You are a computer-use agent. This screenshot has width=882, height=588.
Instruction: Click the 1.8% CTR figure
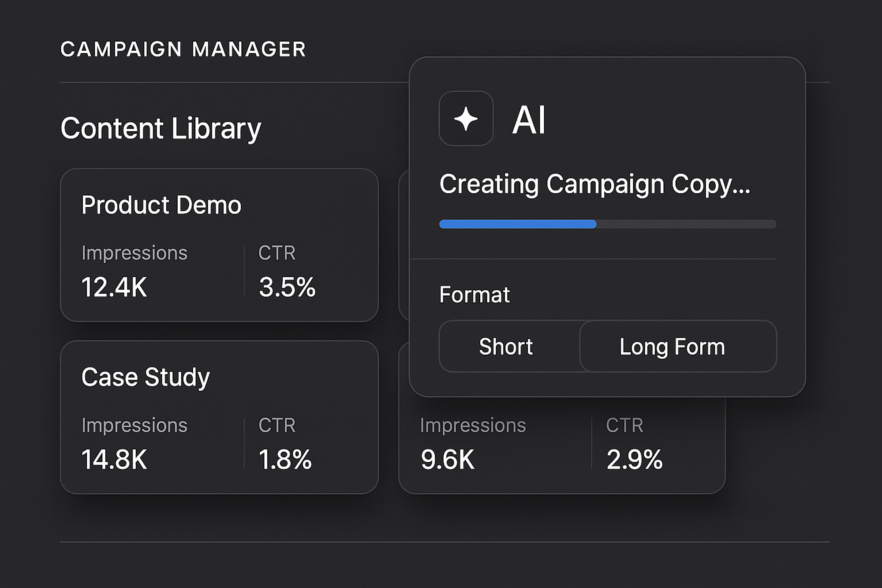(x=285, y=459)
